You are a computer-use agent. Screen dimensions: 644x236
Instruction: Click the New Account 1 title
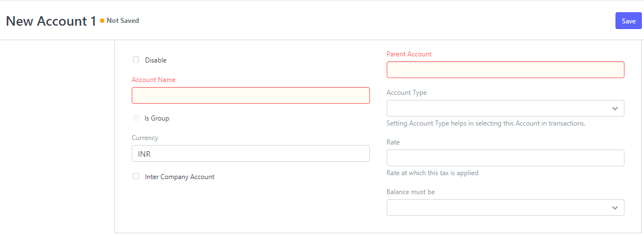click(x=51, y=21)
